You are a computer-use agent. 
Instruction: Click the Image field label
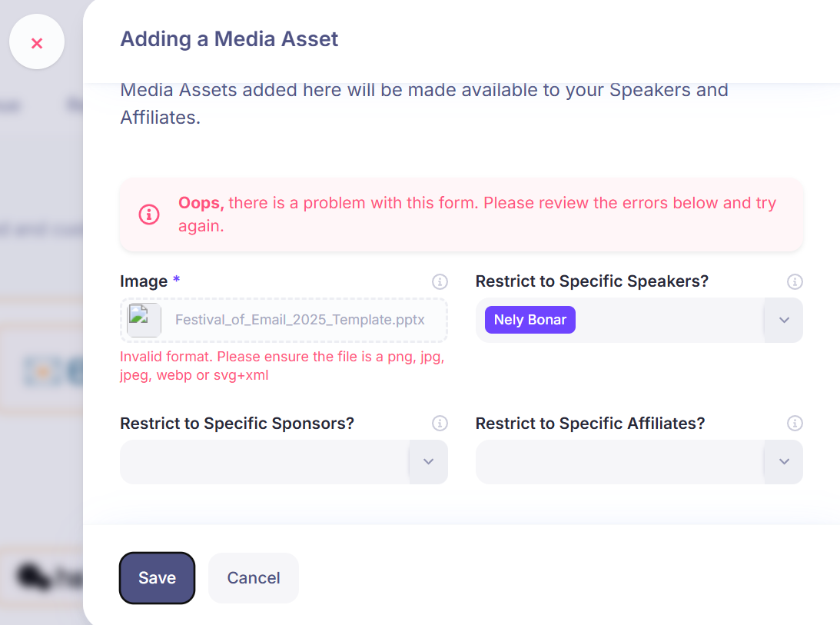click(x=144, y=281)
